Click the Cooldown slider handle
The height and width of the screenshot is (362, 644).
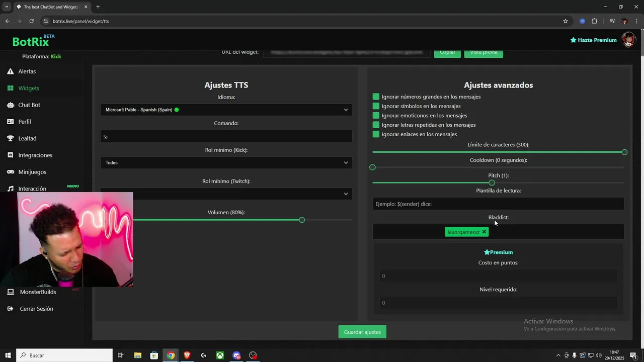372,167
